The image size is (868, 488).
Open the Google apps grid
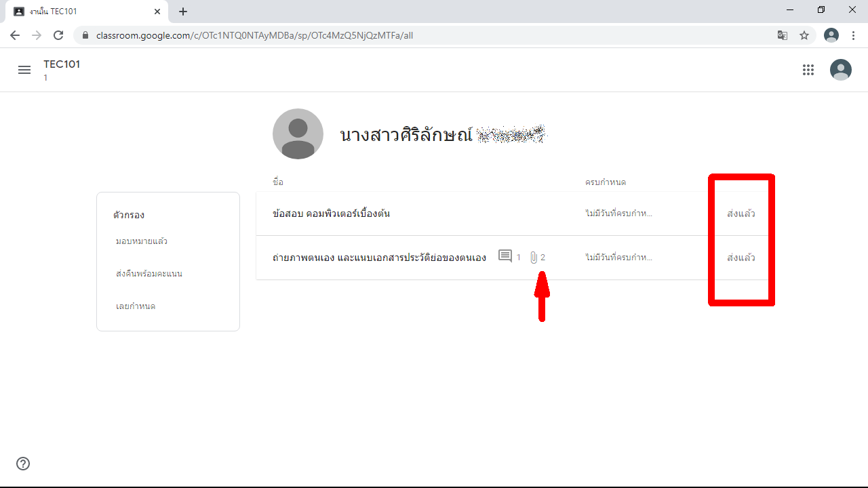[x=808, y=70]
